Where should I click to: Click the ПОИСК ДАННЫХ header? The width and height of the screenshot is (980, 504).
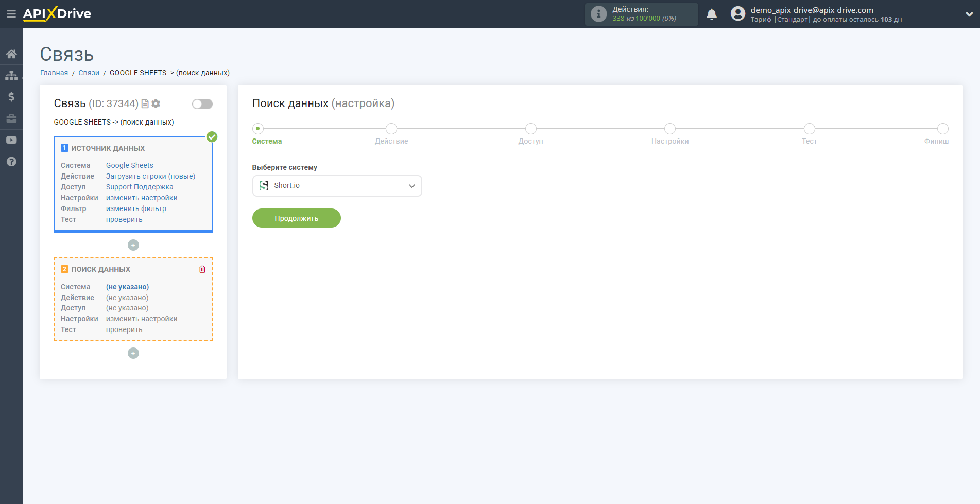click(100, 269)
